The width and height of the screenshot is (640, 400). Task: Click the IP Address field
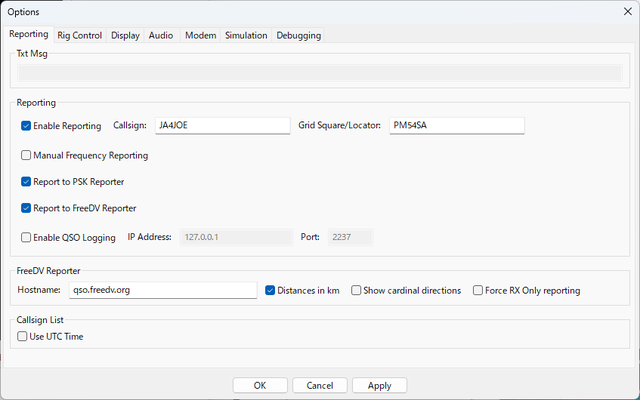click(x=236, y=237)
